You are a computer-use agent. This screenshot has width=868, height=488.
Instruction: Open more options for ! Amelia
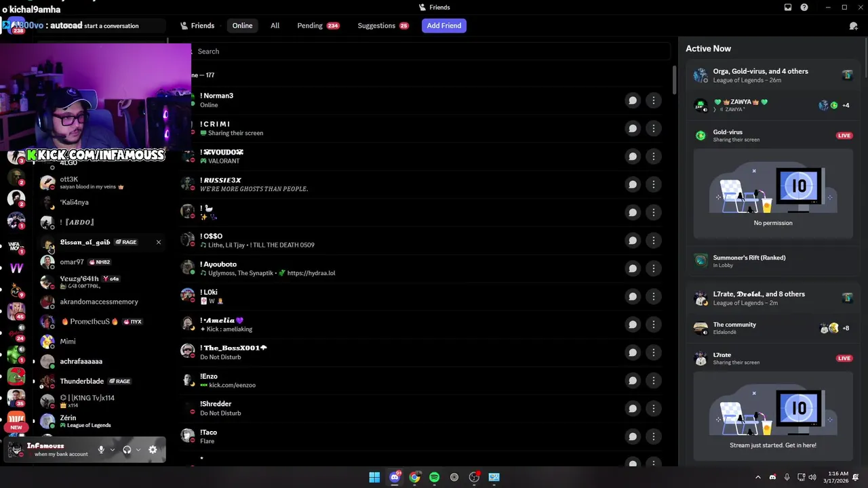(653, 325)
